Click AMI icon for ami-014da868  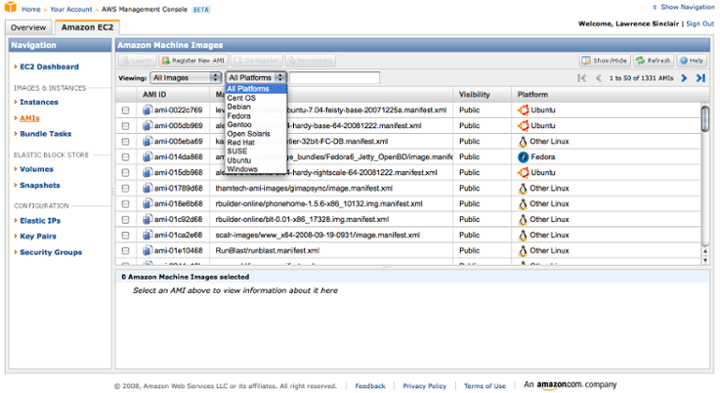click(x=147, y=157)
